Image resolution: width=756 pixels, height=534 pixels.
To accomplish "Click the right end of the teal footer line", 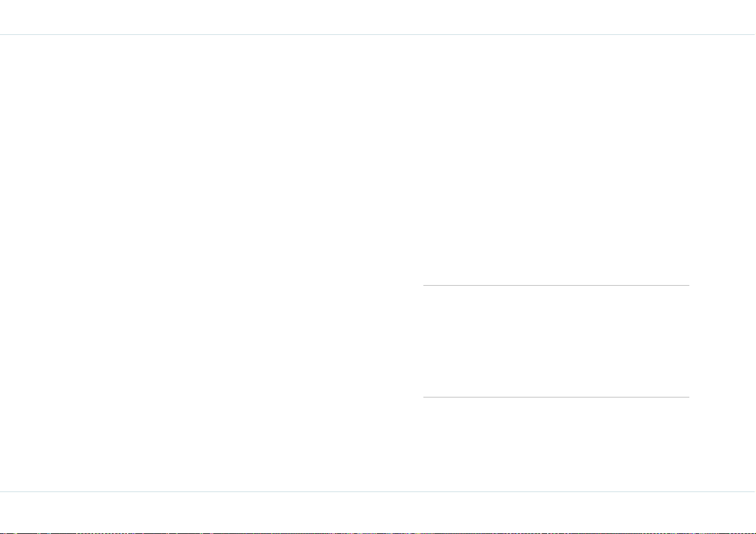I will [x=753, y=491].
